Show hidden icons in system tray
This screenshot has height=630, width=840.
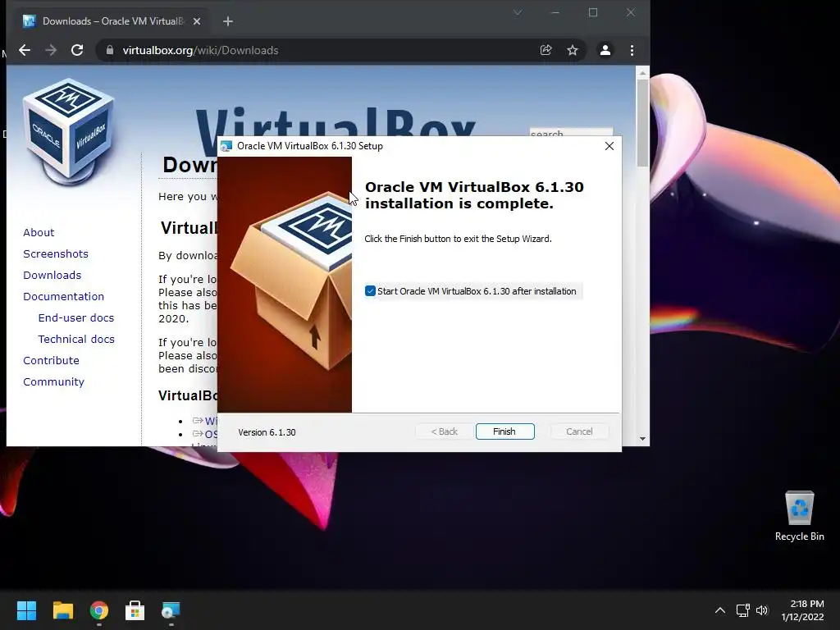click(720, 610)
